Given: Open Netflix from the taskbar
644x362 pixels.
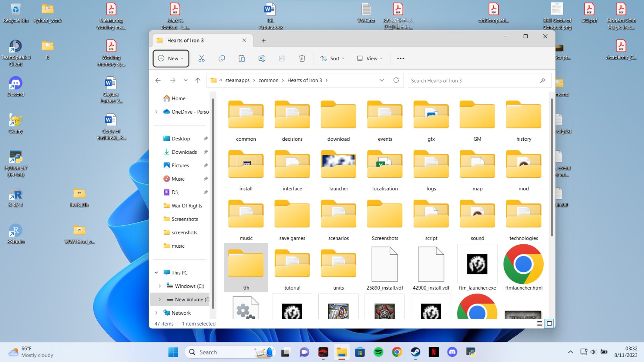Looking at the screenshot, I should pos(434,352).
